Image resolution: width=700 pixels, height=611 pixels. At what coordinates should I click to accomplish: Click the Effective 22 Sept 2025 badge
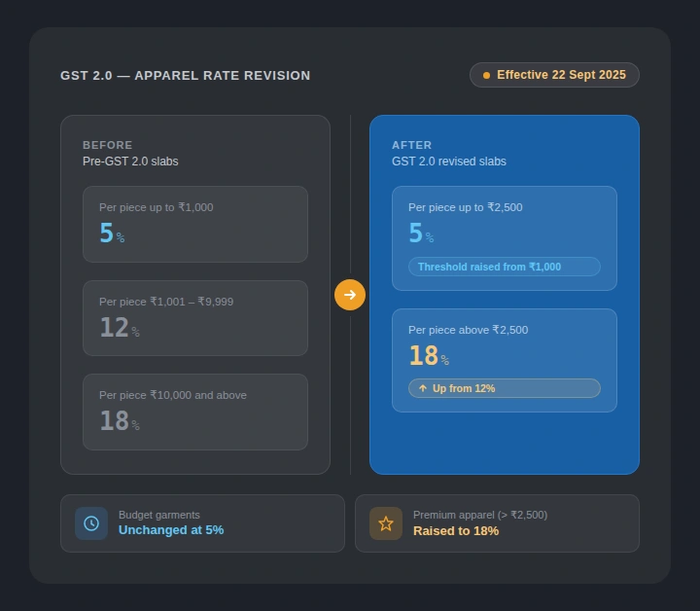click(554, 75)
